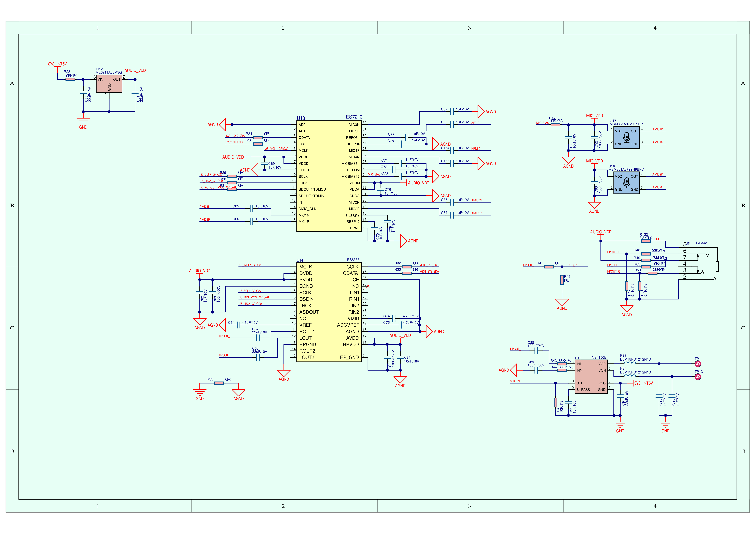The height and width of the screenshot is (534, 756).
Task: Select resistor R46 marked NC
Action: tap(562, 280)
